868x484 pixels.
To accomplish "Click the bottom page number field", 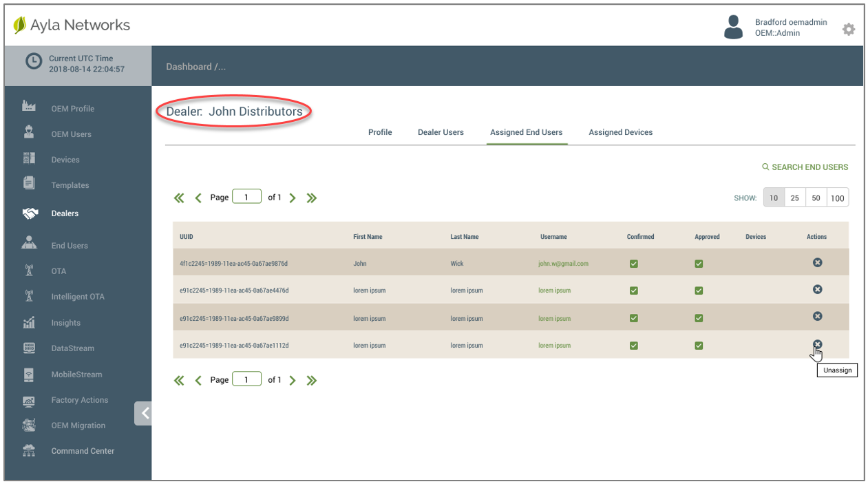I will (x=246, y=379).
